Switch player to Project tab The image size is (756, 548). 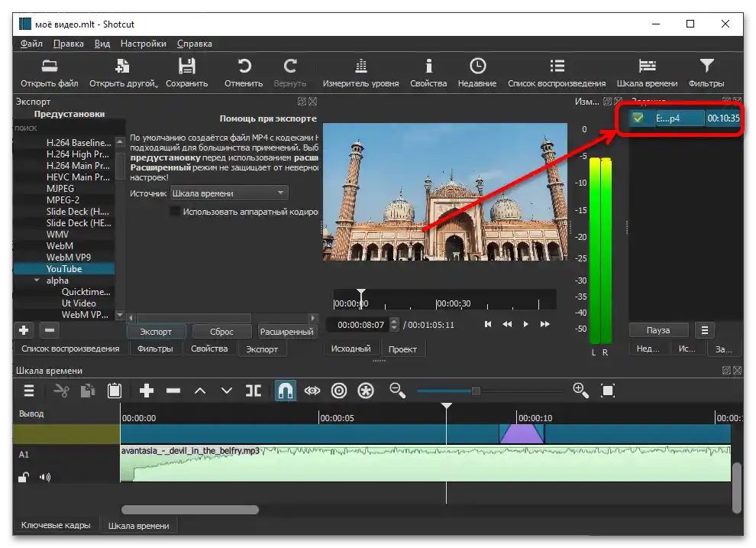[402, 349]
